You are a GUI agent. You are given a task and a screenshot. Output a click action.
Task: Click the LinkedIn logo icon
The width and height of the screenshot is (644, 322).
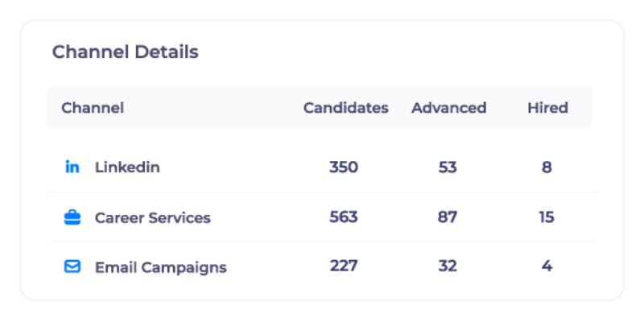(72, 167)
